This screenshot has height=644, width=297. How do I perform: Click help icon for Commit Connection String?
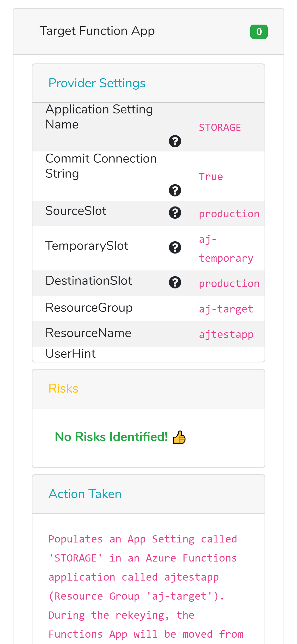pyautogui.click(x=175, y=190)
